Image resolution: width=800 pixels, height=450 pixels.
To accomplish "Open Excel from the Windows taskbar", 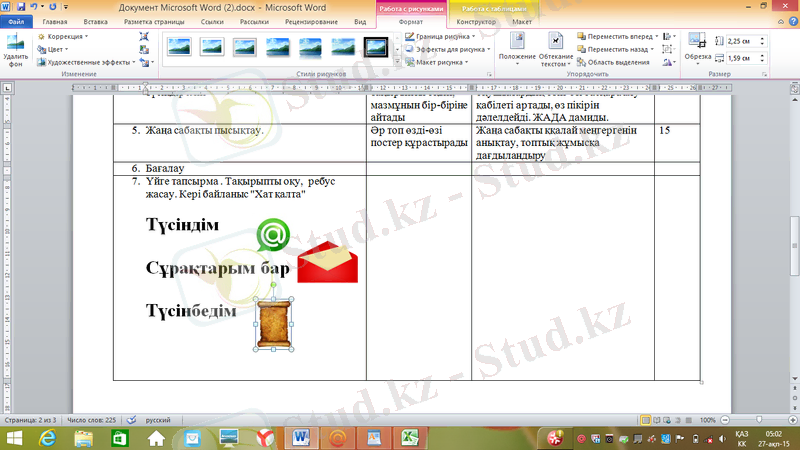I will coord(408,437).
